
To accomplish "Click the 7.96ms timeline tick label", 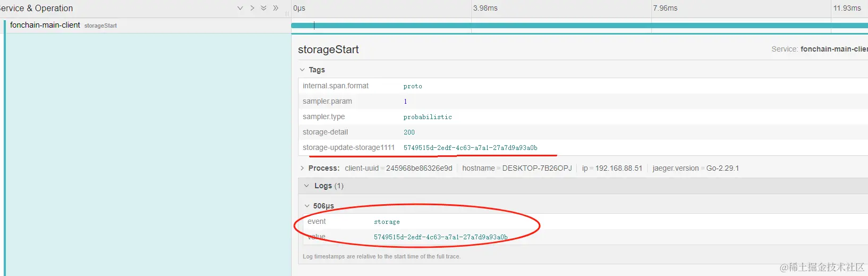I will tap(665, 8).
